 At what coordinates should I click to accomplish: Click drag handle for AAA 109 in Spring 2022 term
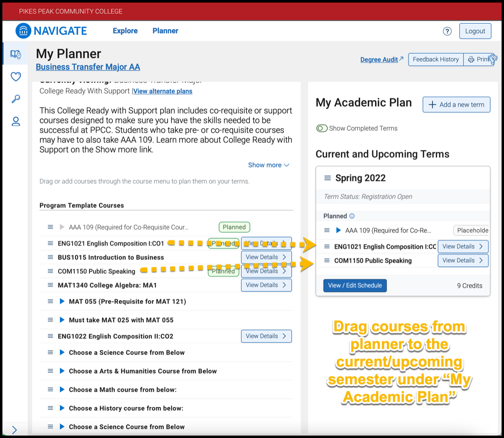(x=327, y=230)
